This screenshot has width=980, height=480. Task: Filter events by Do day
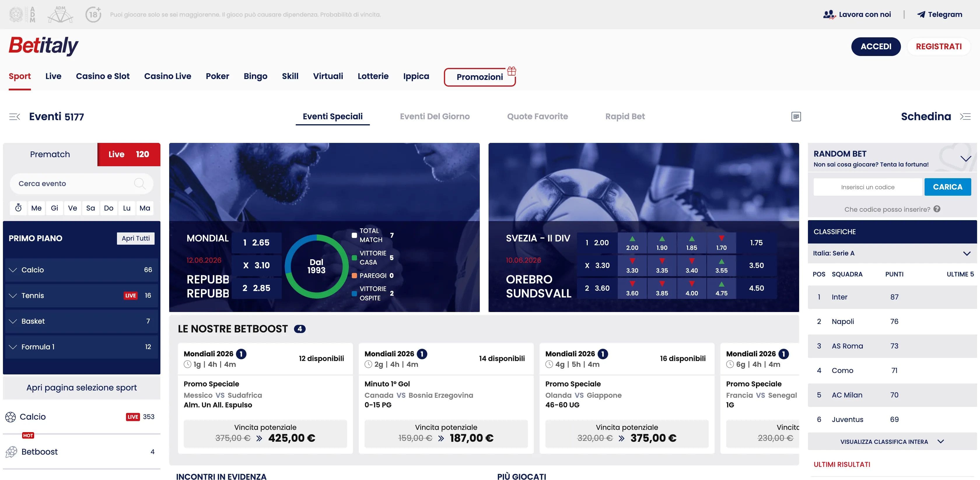pos(108,208)
